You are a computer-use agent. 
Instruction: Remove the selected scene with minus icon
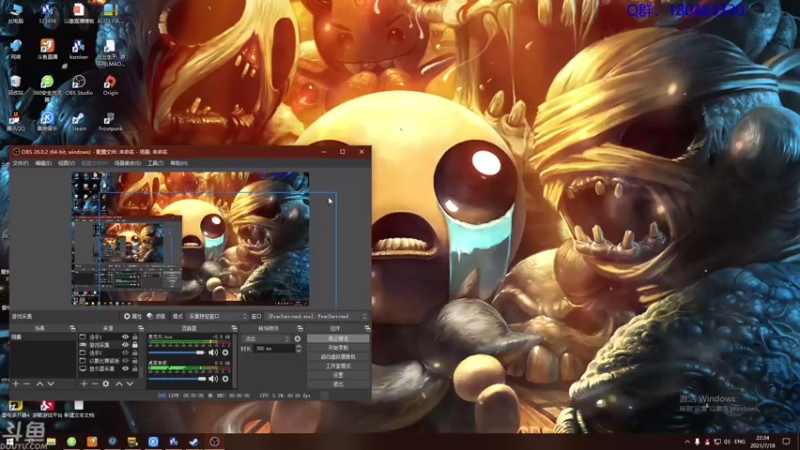[x=27, y=384]
